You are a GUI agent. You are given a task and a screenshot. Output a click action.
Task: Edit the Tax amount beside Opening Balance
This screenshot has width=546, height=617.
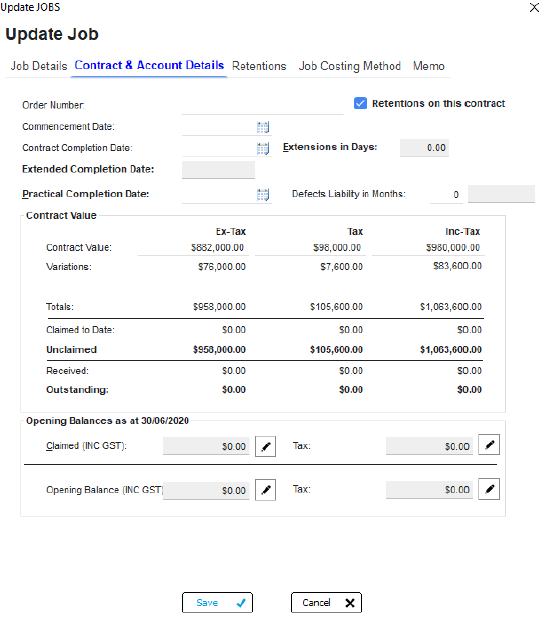(489, 489)
